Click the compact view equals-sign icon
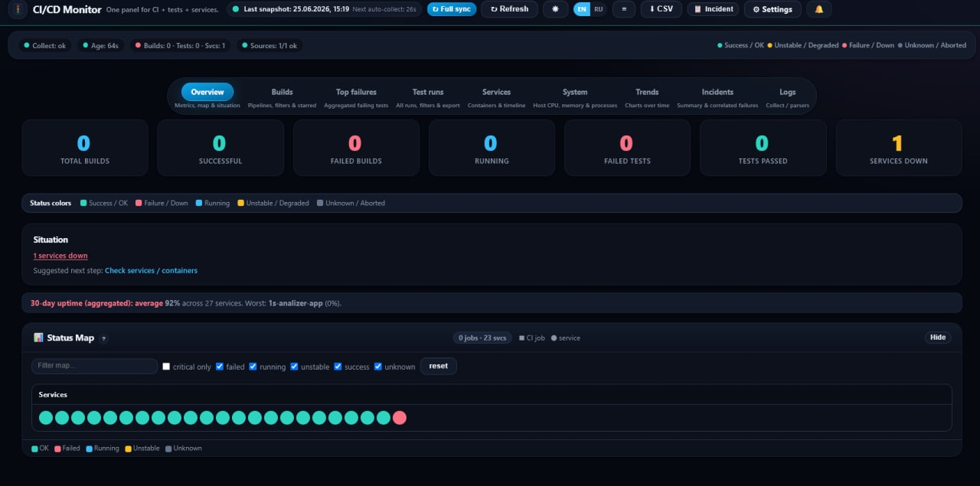The width and height of the screenshot is (980, 486). click(624, 9)
